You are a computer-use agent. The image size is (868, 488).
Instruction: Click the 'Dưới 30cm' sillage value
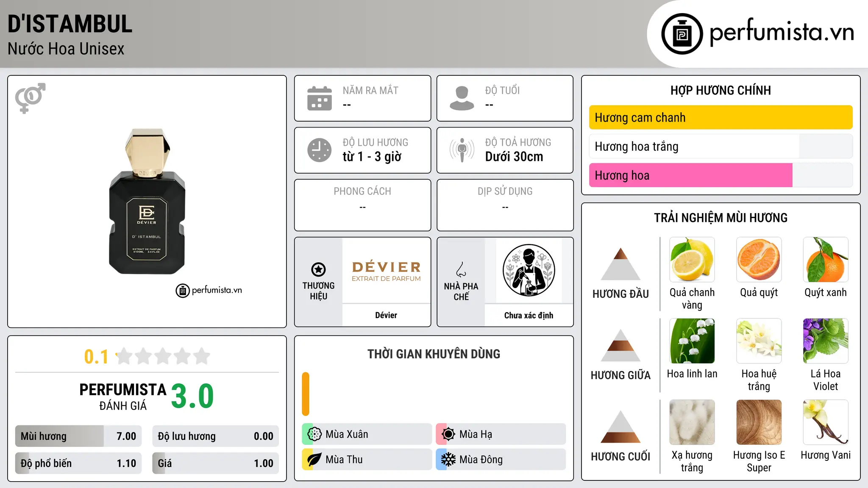click(514, 157)
